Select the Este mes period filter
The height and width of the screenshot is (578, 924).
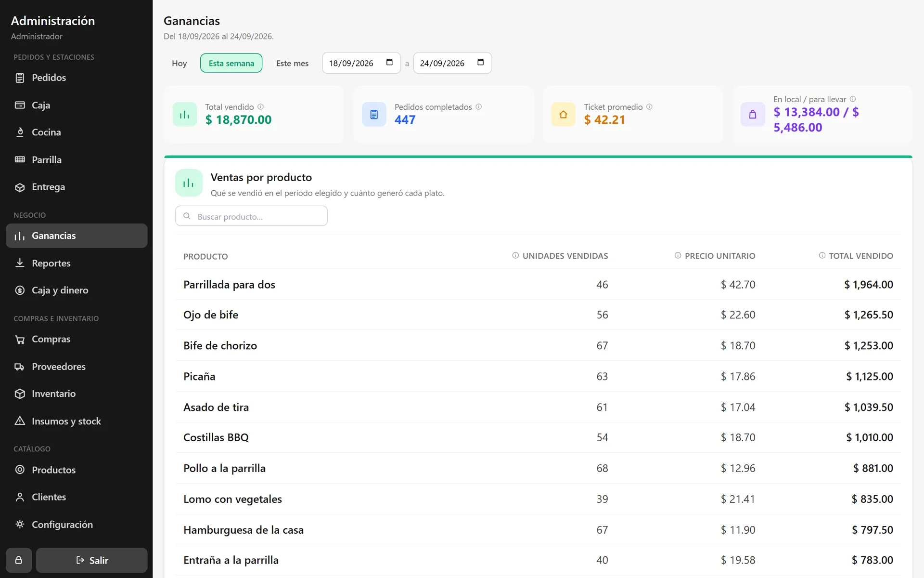[x=292, y=63]
